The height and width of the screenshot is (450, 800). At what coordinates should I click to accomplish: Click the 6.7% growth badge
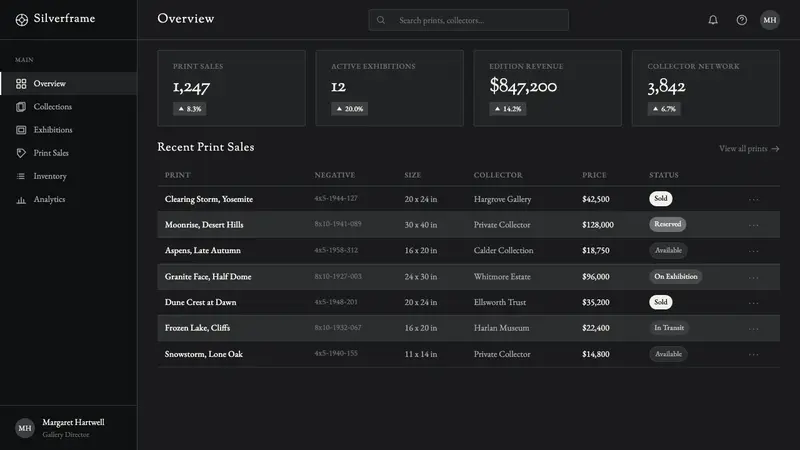tap(664, 109)
